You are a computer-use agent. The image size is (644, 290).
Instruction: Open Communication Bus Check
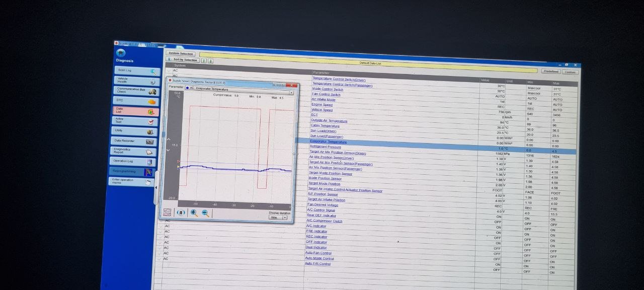coord(136,91)
